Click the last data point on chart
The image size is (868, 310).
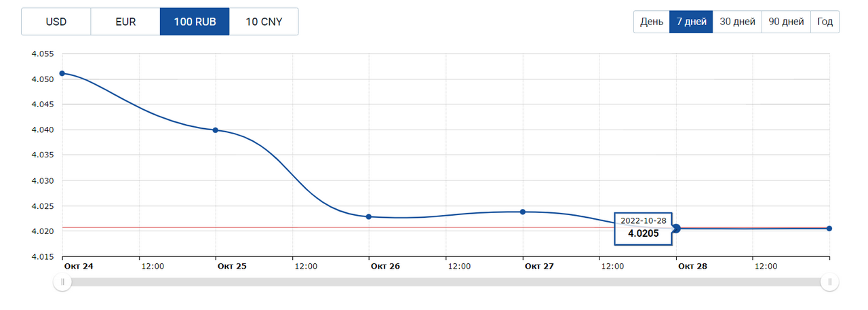pos(829,228)
